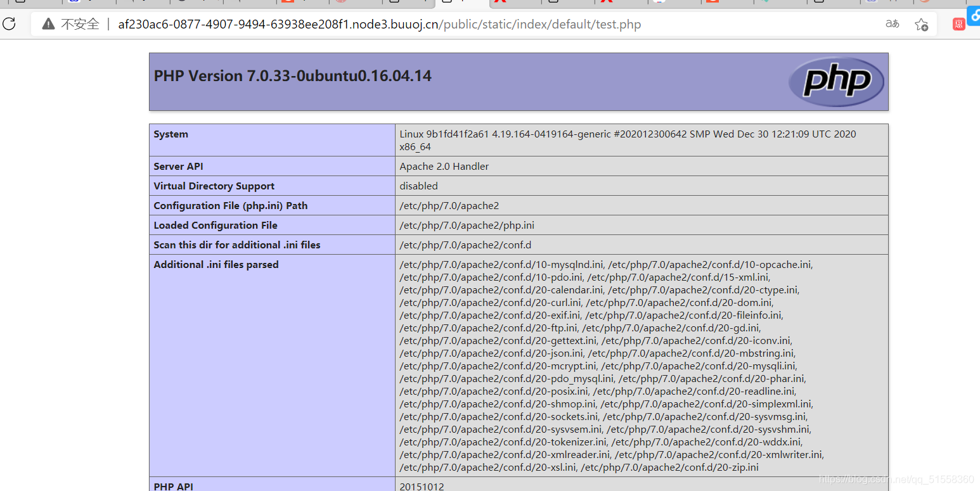Select the Loaded Configuration File label
Screen dimensions: 980x491
click(x=216, y=226)
